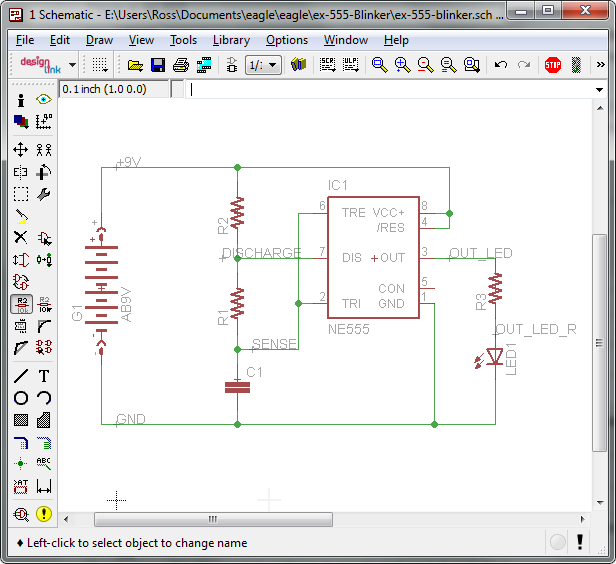
Task: Open the Help menu
Action: click(x=396, y=40)
